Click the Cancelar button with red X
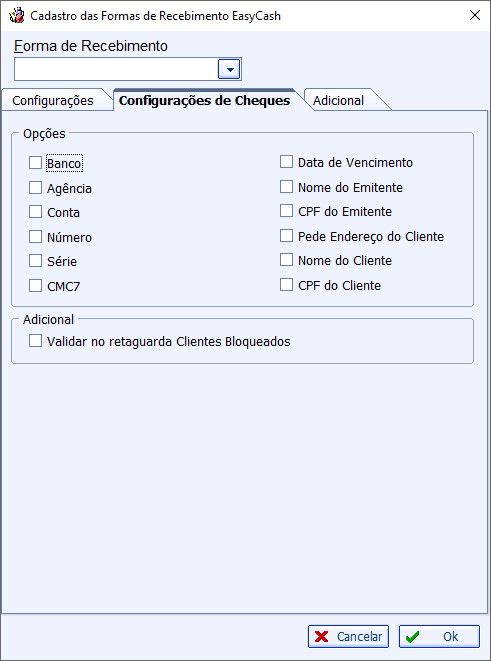491x661 pixels. pos(348,636)
